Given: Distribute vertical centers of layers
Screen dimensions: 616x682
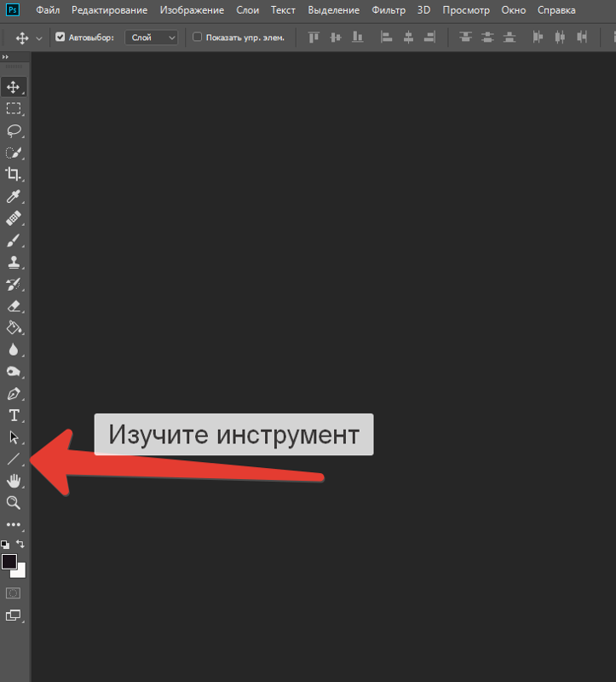Looking at the screenshot, I should 487,38.
